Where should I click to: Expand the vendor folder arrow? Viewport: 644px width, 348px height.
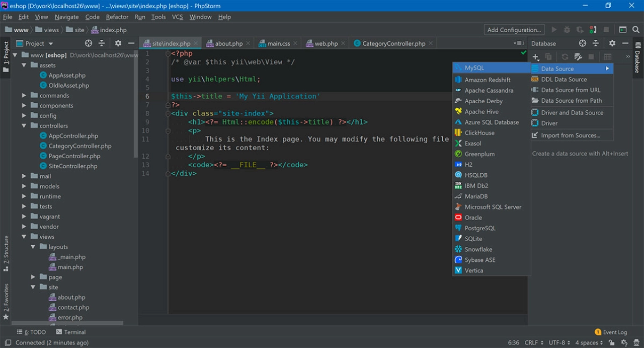point(24,227)
